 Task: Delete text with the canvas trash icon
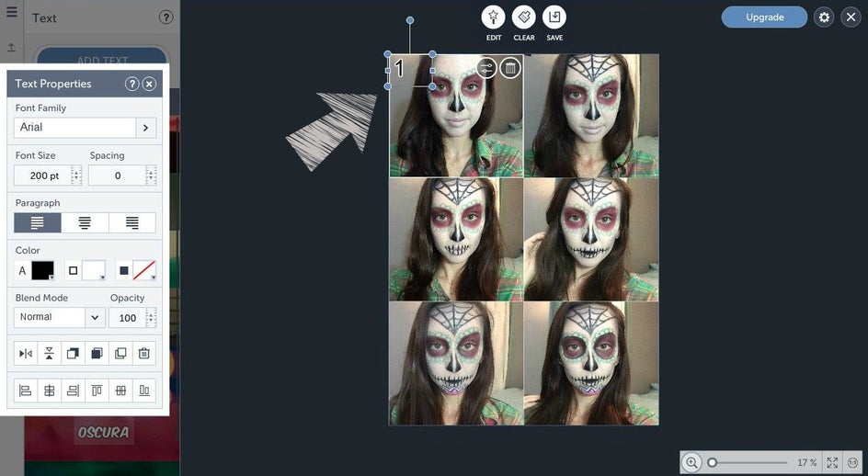[x=510, y=68]
